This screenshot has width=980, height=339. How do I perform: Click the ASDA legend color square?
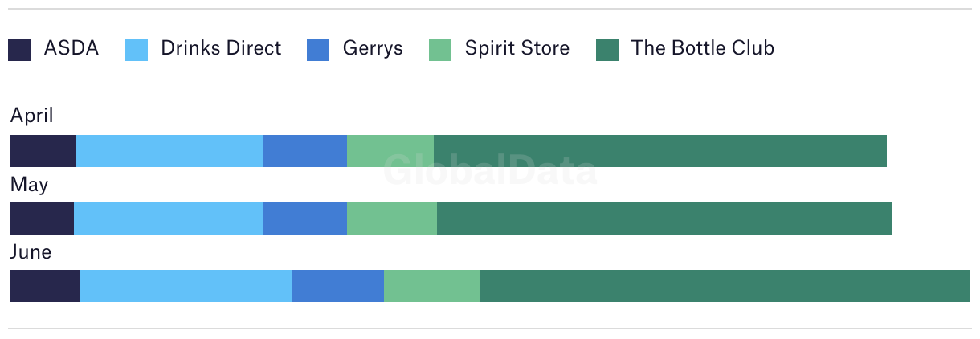19,50
